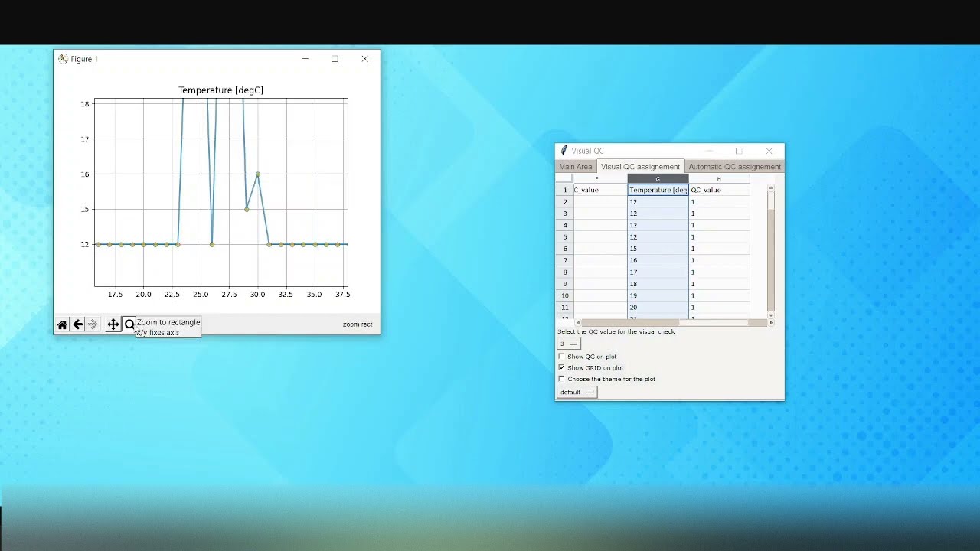The width and height of the screenshot is (980, 551).
Task: Select row 2 header in table
Action: [565, 202]
